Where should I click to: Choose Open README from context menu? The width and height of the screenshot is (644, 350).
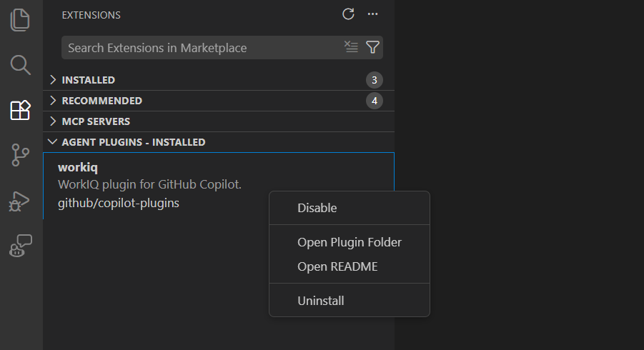click(x=349, y=266)
